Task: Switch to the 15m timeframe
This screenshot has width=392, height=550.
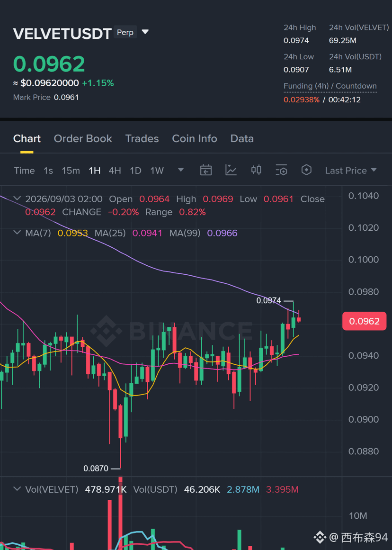Action: pyautogui.click(x=71, y=171)
